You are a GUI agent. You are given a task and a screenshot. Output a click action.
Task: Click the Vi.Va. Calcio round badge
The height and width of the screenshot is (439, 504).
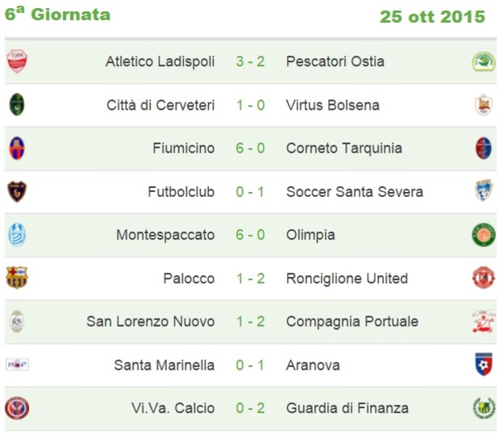click(17, 408)
